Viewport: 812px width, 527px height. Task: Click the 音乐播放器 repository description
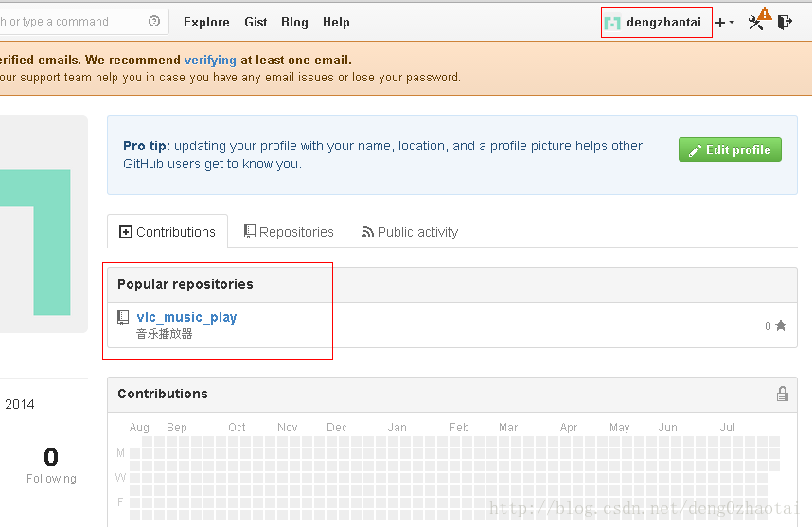[164, 334]
